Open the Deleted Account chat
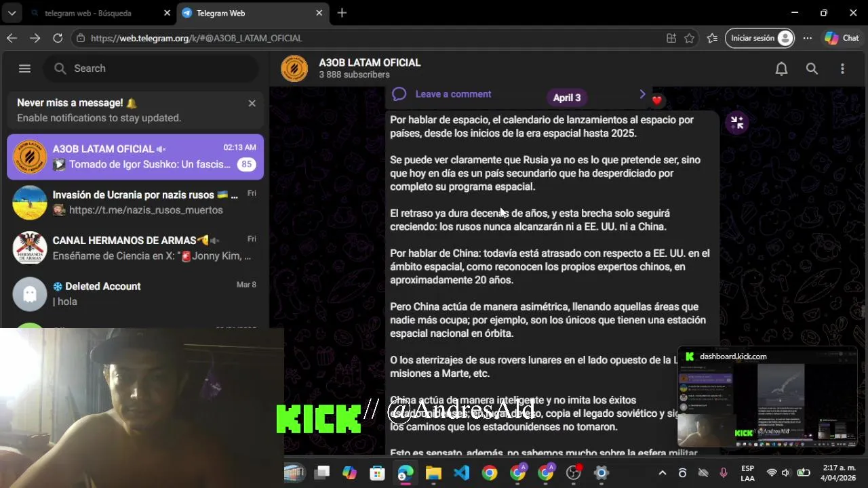The width and height of the screenshot is (868, 488). point(136,293)
